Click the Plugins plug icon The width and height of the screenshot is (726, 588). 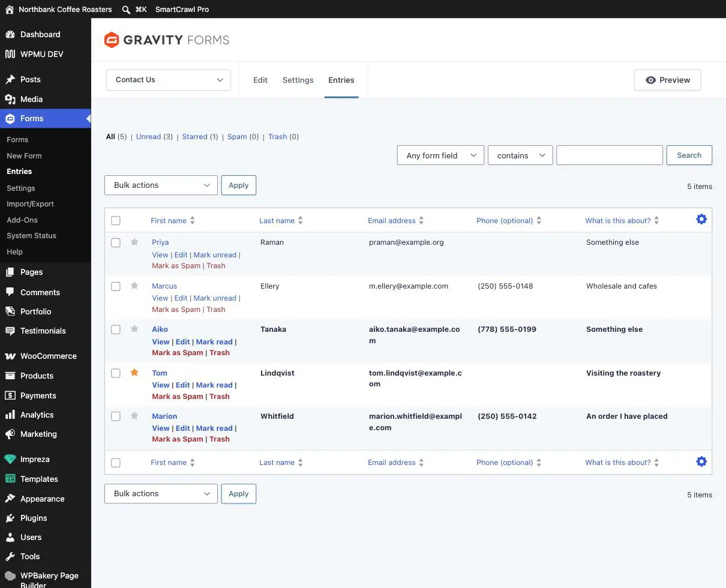[10, 518]
